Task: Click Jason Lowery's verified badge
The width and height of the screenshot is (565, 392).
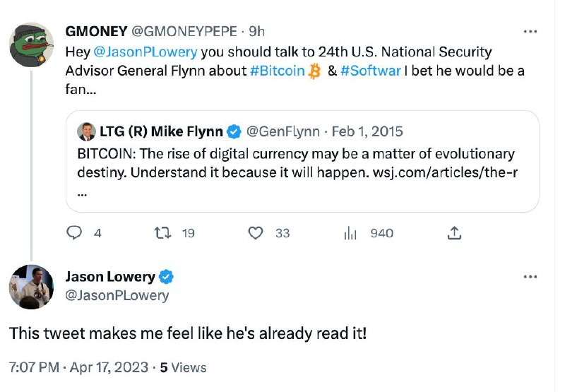Action: (x=166, y=277)
